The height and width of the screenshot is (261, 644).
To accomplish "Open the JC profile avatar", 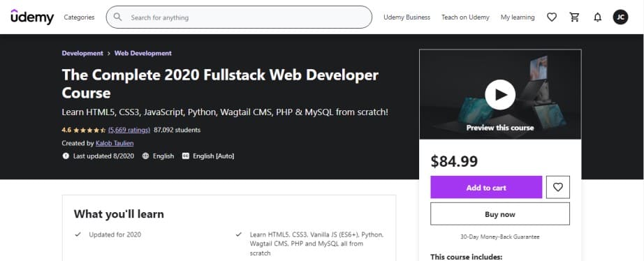I will tap(620, 17).
